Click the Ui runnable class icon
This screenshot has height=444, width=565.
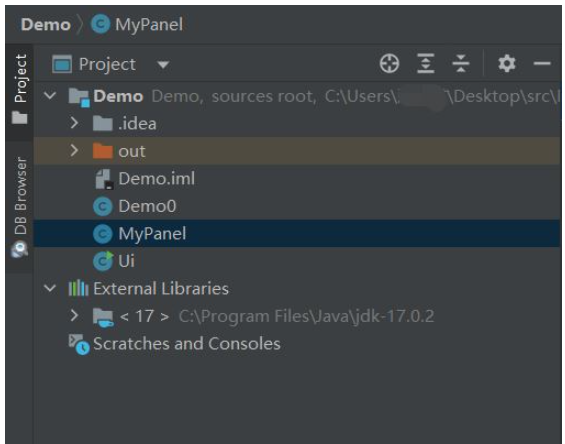(103, 261)
